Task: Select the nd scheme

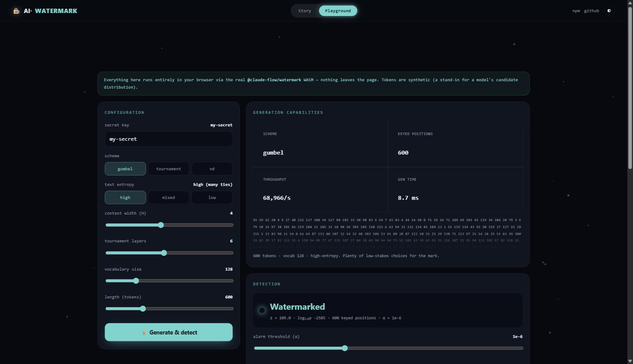Action: click(x=212, y=169)
